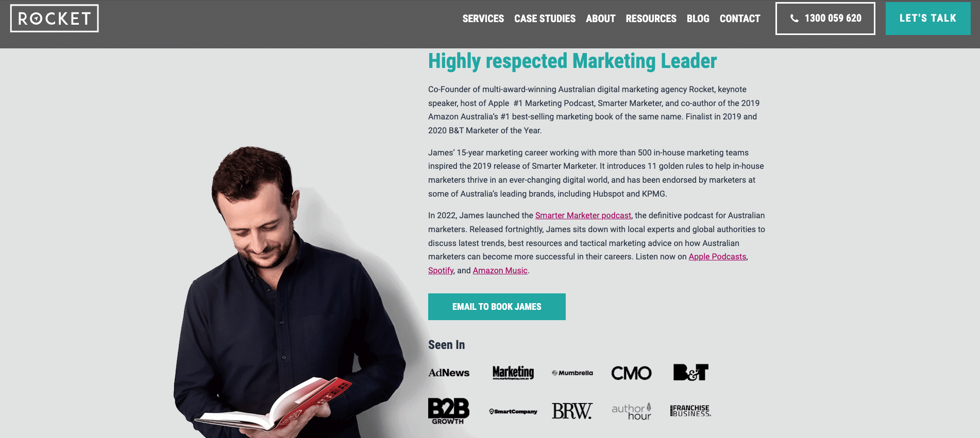Click the Author Hour logo

tap(632, 411)
